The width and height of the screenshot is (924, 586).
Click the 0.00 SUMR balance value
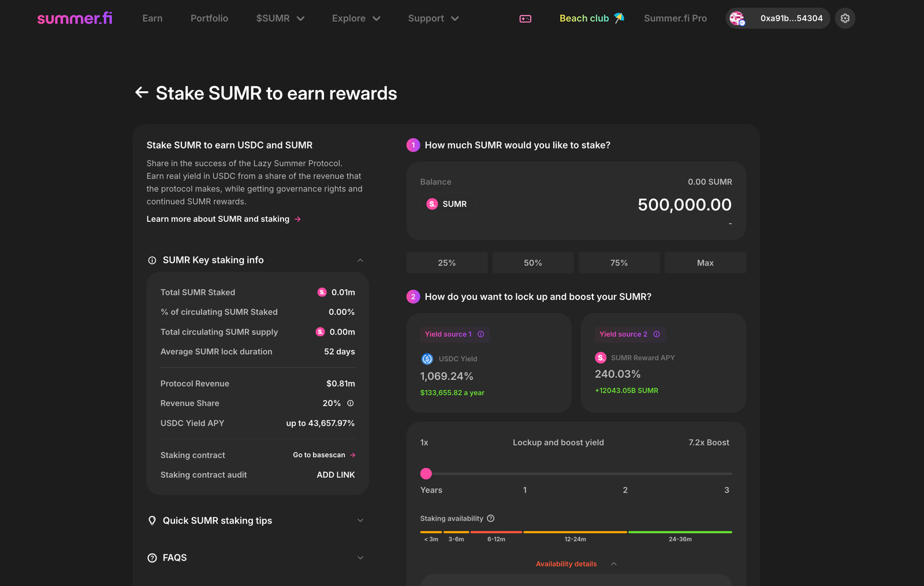pyautogui.click(x=710, y=182)
